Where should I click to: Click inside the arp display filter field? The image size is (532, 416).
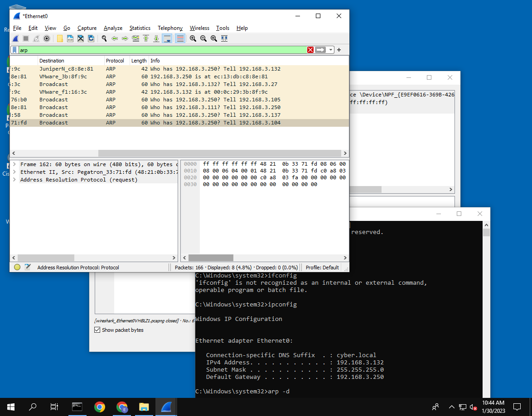(162, 50)
